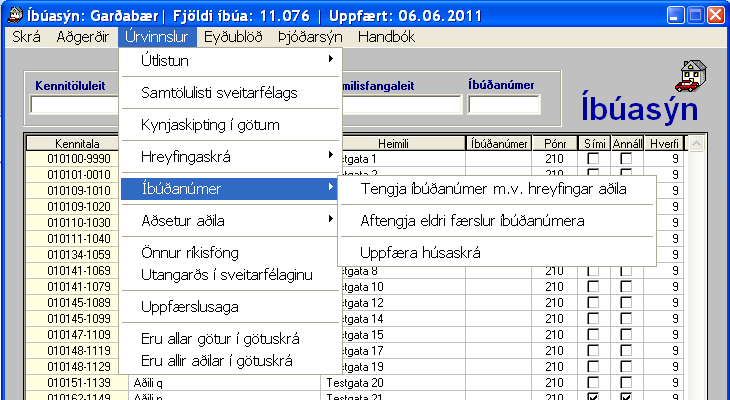Click the table scrollbar up arrow
This screenshot has height=400, width=730.
click(696, 144)
